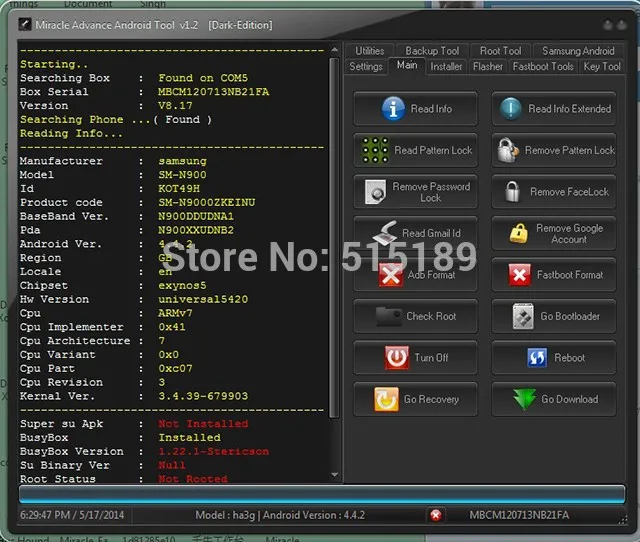Viewport: 640px width, 542px height.
Task: Click the version value 'V8.17'
Action: click(175, 105)
